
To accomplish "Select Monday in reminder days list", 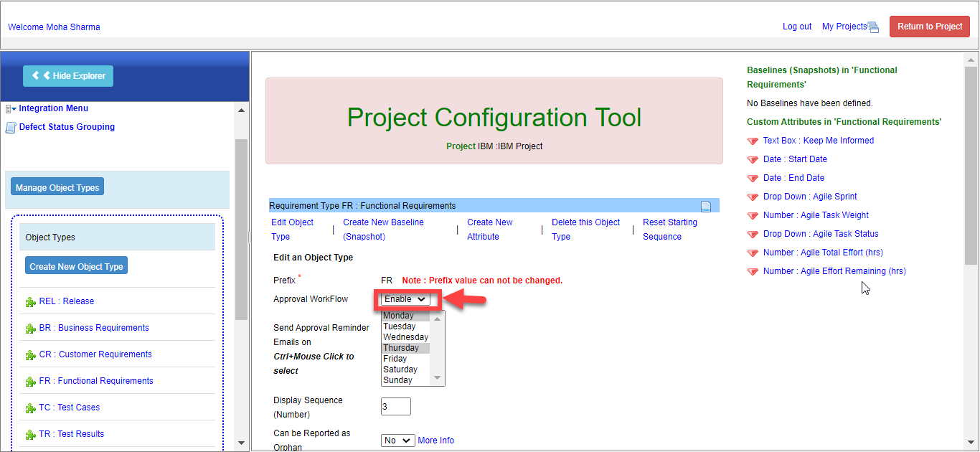I will click(406, 316).
